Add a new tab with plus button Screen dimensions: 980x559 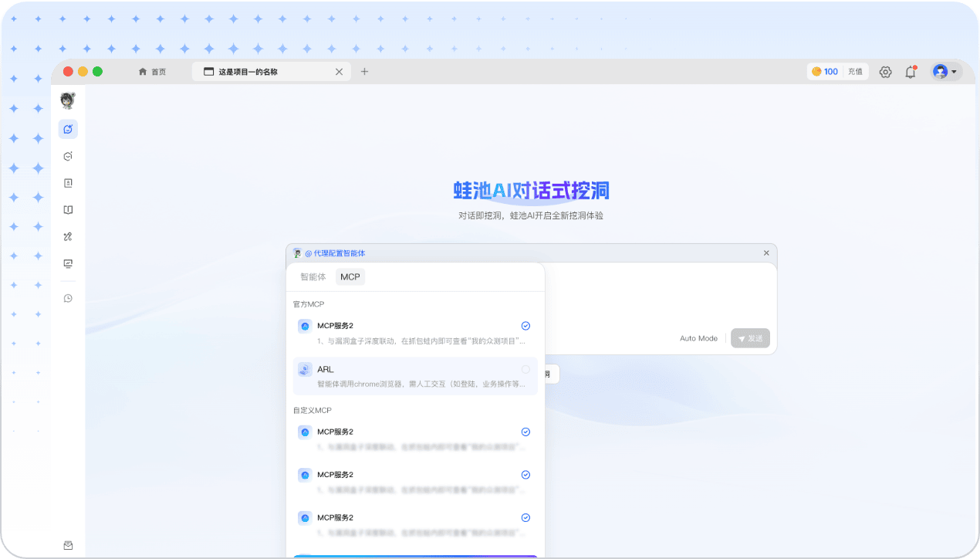click(365, 72)
